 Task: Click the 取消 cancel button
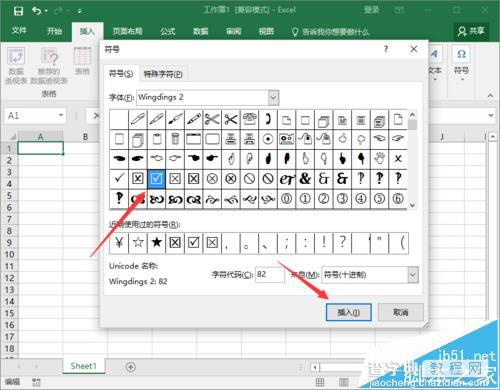(401, 312)
